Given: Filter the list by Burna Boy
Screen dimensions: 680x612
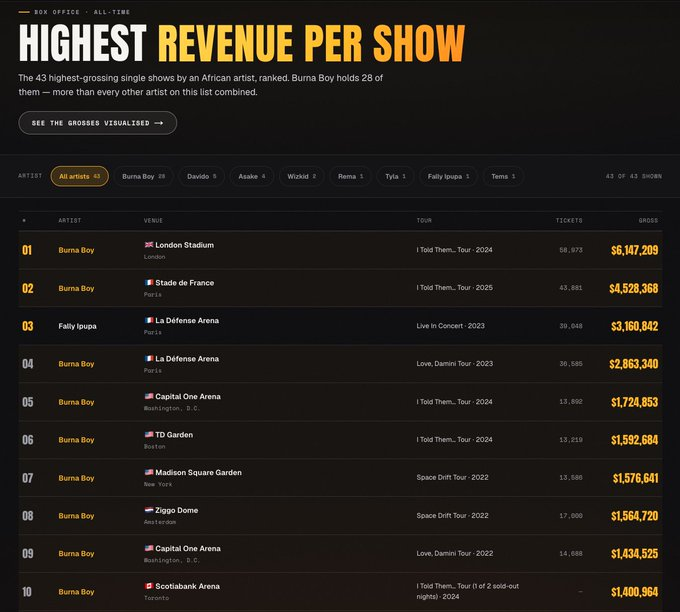Looking at the screenshot, I should click(x=144, y=176).
